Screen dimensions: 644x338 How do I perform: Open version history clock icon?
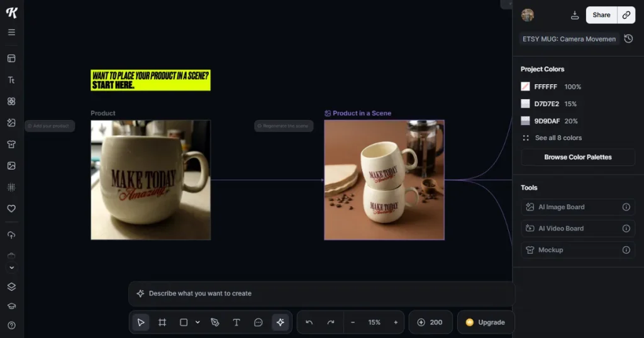click(x=628, y=39)
